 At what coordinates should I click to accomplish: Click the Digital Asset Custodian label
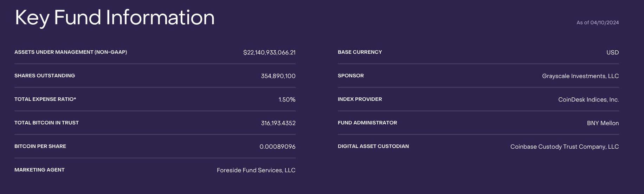[373, 146]
